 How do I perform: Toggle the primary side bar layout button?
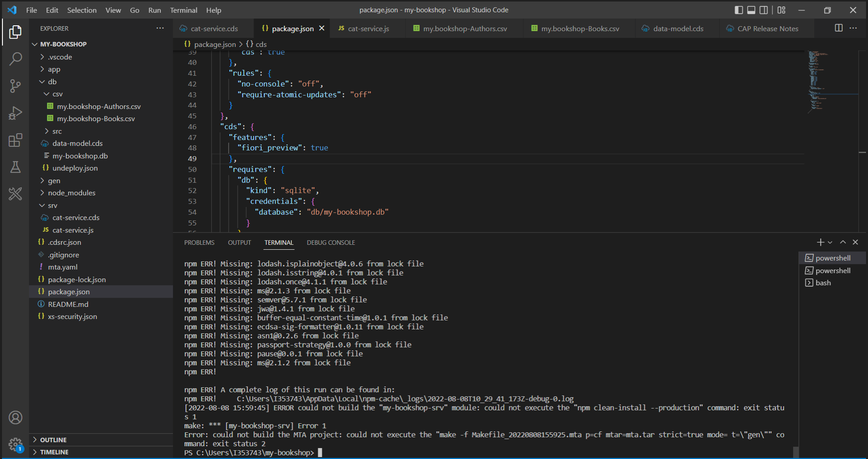[x=738, y=10]
